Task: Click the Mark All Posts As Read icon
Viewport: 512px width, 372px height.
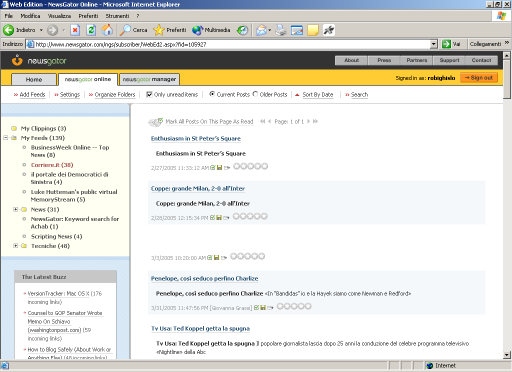Action: (x=156, y=122)
